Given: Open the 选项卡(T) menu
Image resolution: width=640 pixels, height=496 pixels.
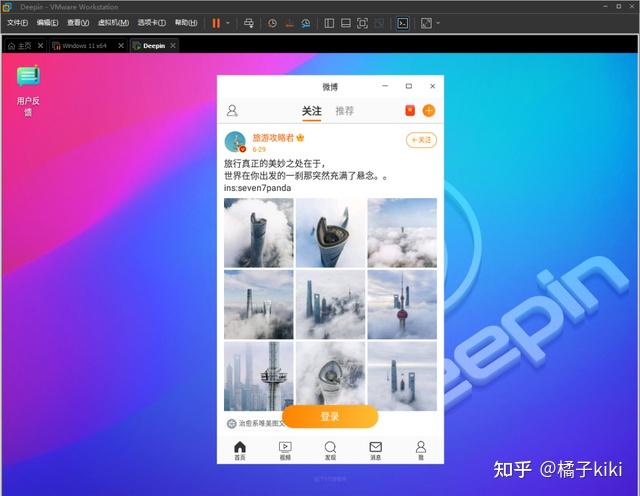Looking at the screenshot, I should pos(151,23).
